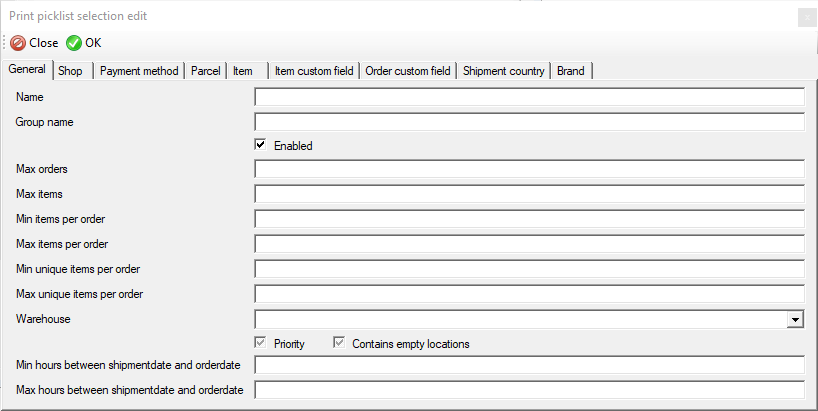Expand the Warehouse dropdown arrow

(795, 319)
